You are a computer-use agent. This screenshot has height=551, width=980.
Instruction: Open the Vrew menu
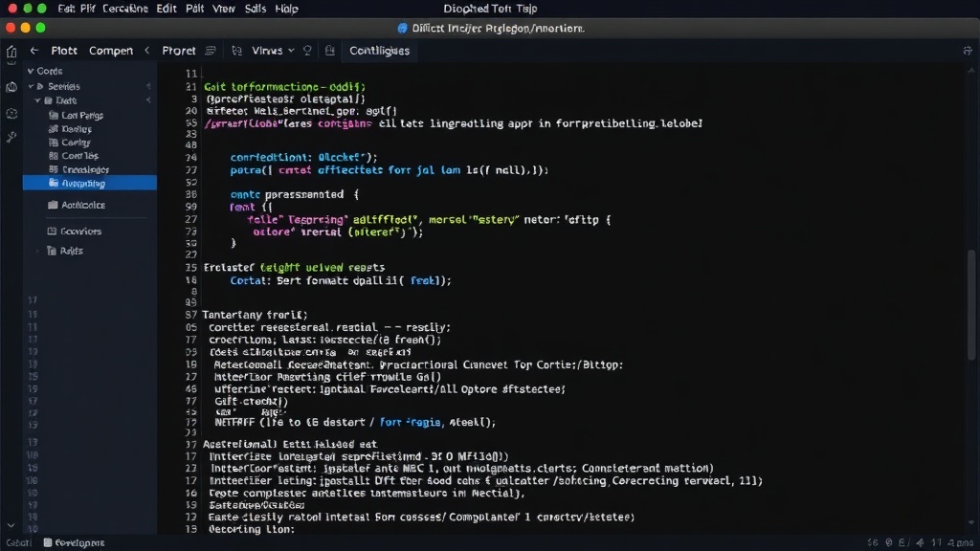pos(224,9)
